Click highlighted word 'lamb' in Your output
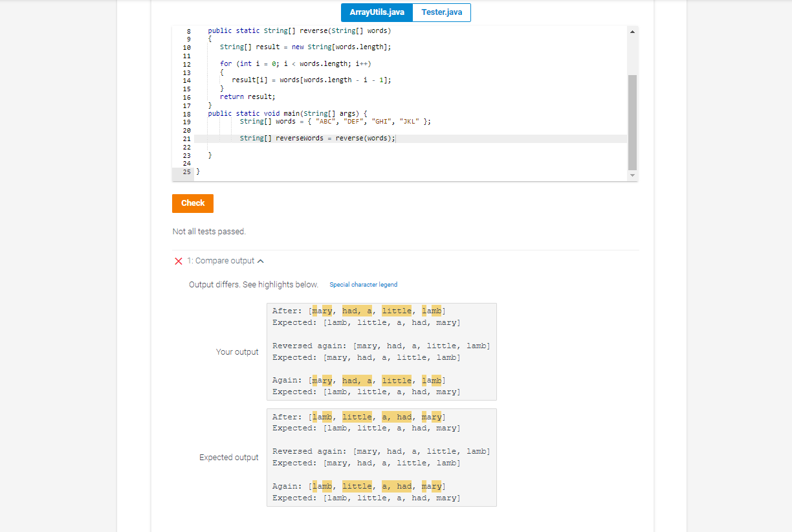The image size is (792, 532). (x=432, y=311)
